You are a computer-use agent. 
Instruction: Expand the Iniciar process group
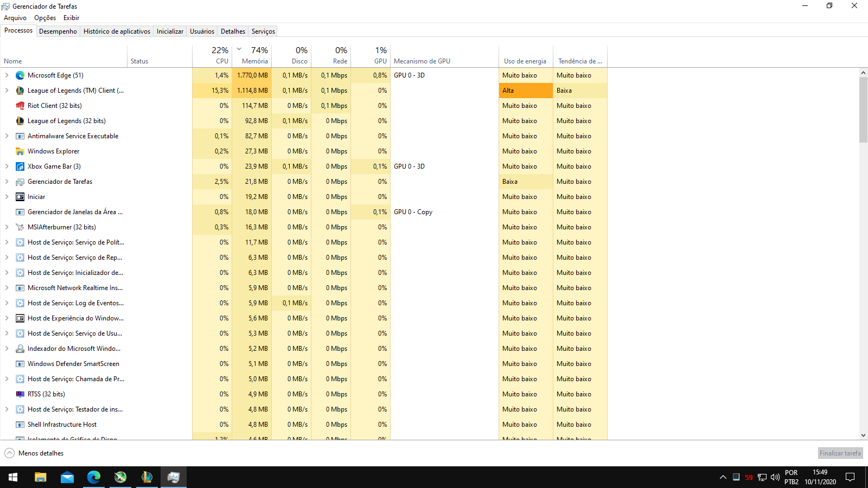[7, 197]
